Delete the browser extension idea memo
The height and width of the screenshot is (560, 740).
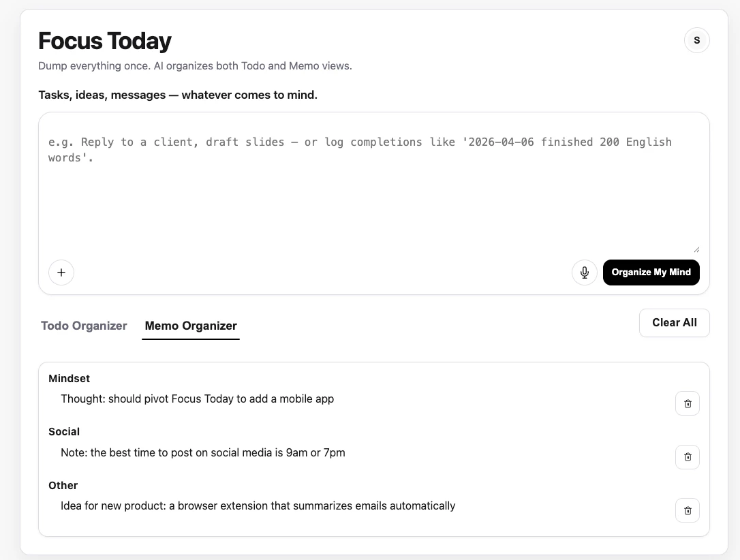[x=687, y=510]
